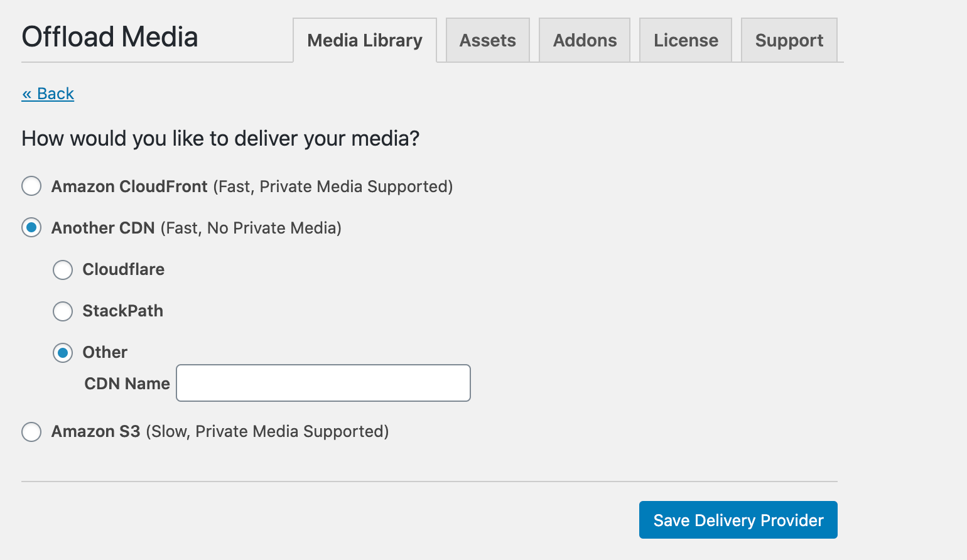Image resolution: width=967 pixels, height=560 pixels.
Task: Click the Amazon S3 option label
Action: (x=220, y=431)
